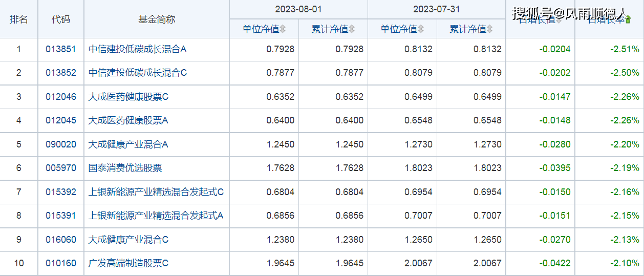Open fund code 015391 link
The width and height of the screenshot is (644, 276).
click(61, 216)
